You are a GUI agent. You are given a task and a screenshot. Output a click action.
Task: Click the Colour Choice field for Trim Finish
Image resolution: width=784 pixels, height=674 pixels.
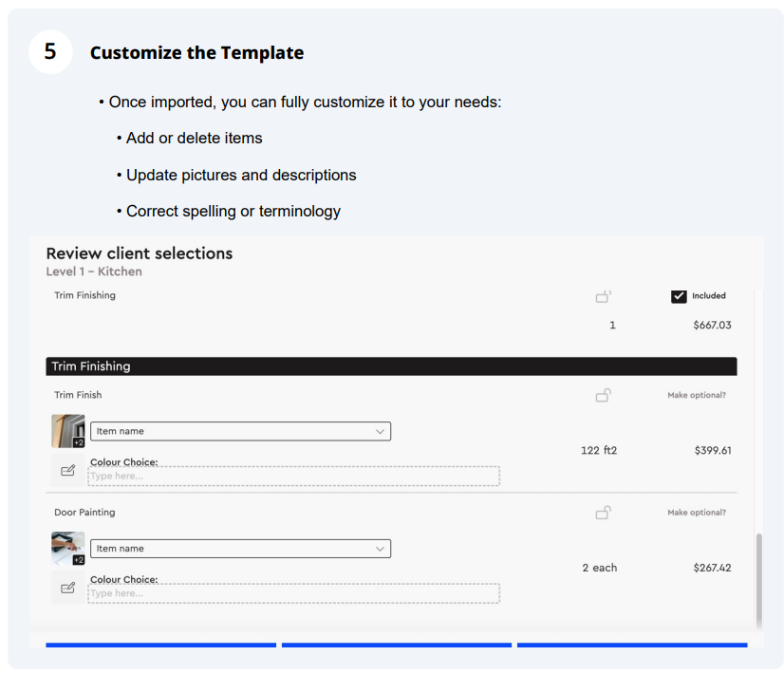click(294, 476)
